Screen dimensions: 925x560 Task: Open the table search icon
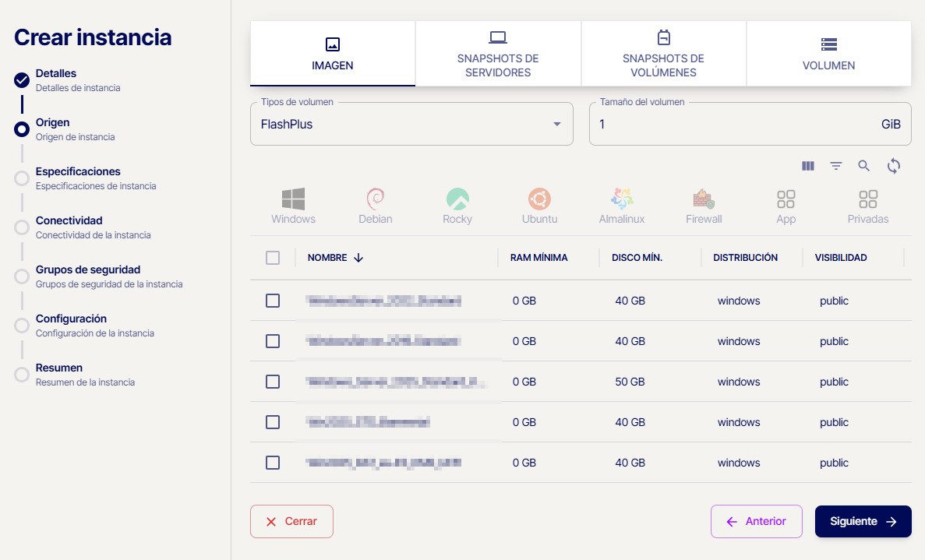click(864, 166)
